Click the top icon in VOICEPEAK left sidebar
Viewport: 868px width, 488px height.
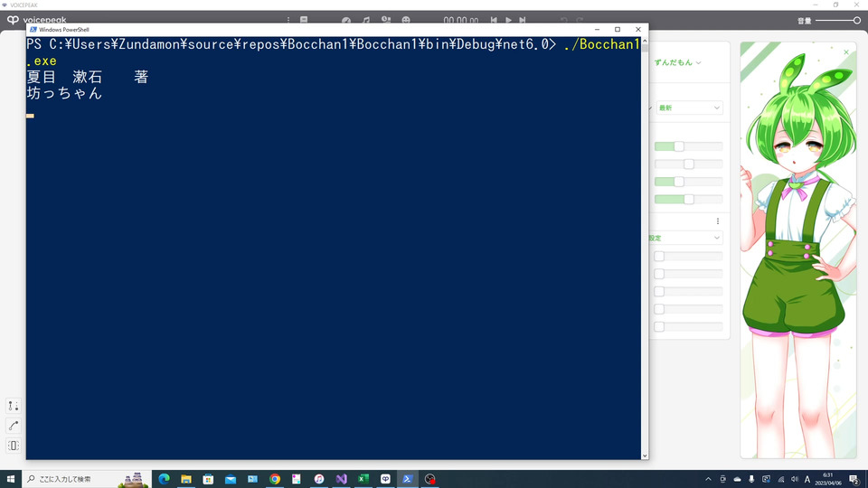[x=14, y=406]
